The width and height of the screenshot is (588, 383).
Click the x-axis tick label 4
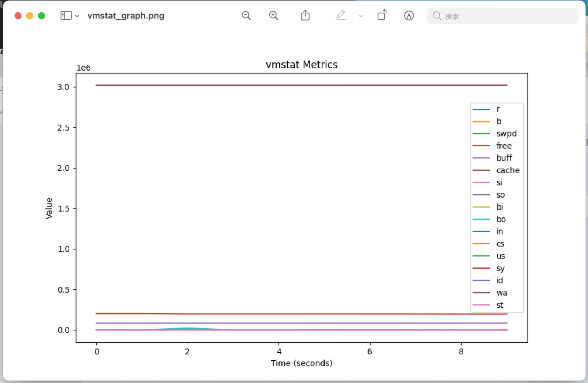(279, 351)
